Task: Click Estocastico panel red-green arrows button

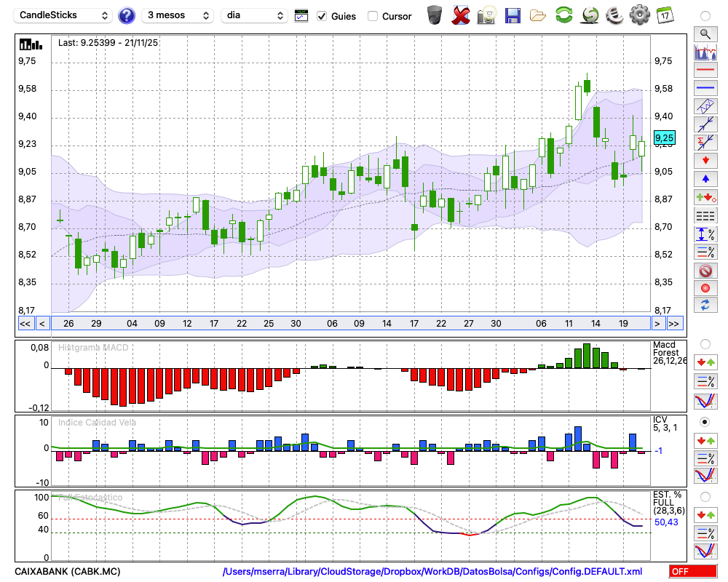Action: [x=705, y=515]
